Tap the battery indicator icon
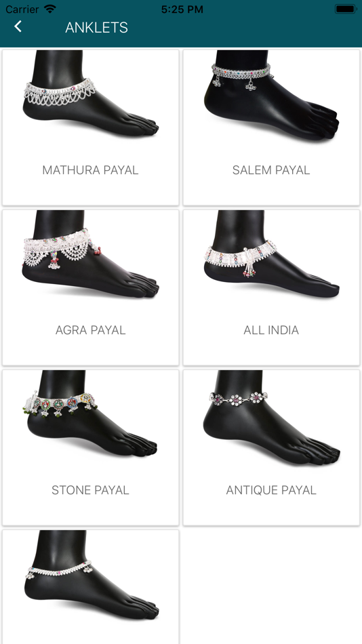 [x=345, y=9]
